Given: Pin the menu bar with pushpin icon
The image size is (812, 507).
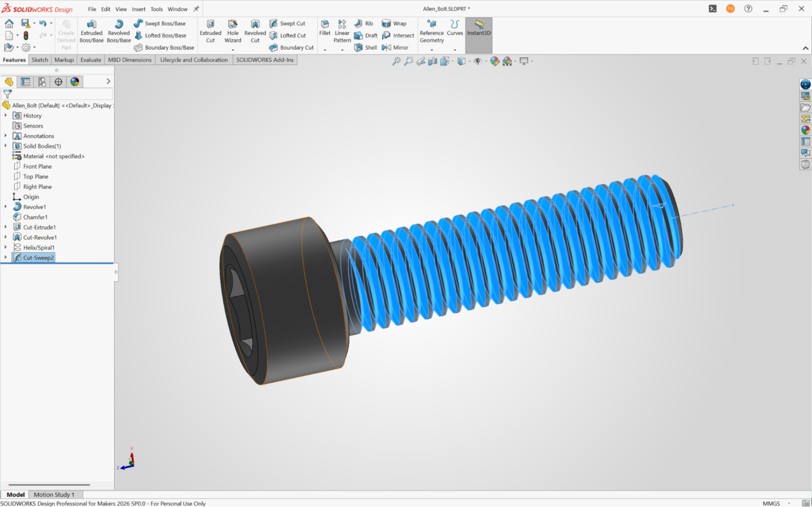Looking at the screenshot, I should (196, 9).
